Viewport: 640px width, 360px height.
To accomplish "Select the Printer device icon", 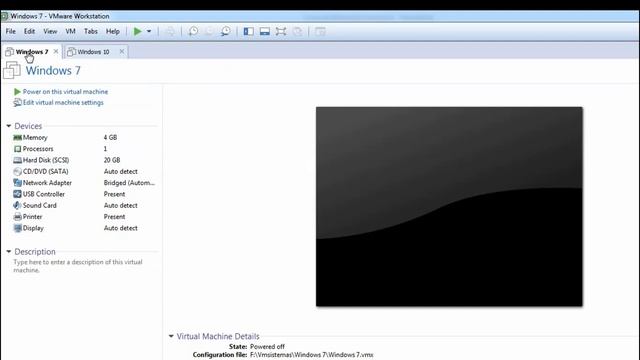I will tap(18, 217).
